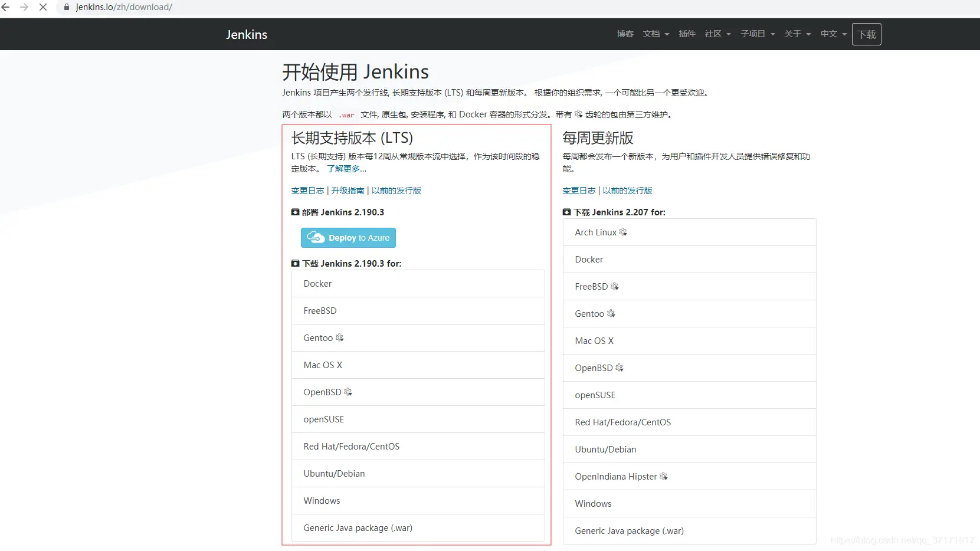Click the 下载 button in navbar
This screenshot has width=980, height=551.
(x=867, y=34)
